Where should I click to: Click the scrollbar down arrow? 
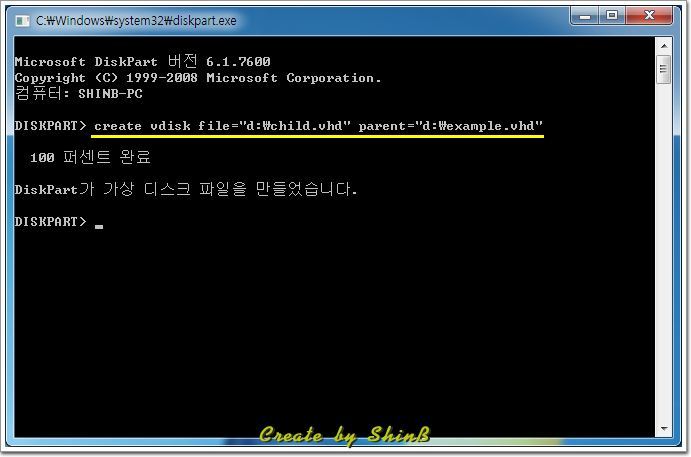[x=664, y=428]
